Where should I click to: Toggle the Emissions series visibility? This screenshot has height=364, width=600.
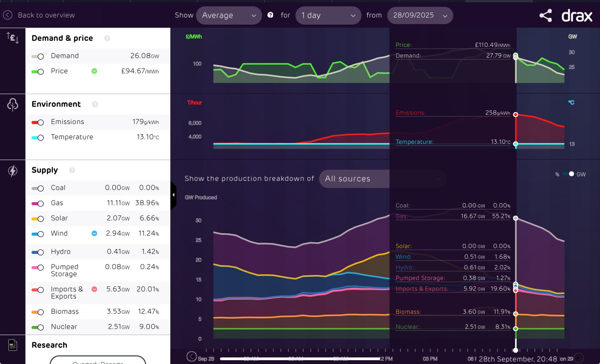pyautogui.click(x=38, y=122)
